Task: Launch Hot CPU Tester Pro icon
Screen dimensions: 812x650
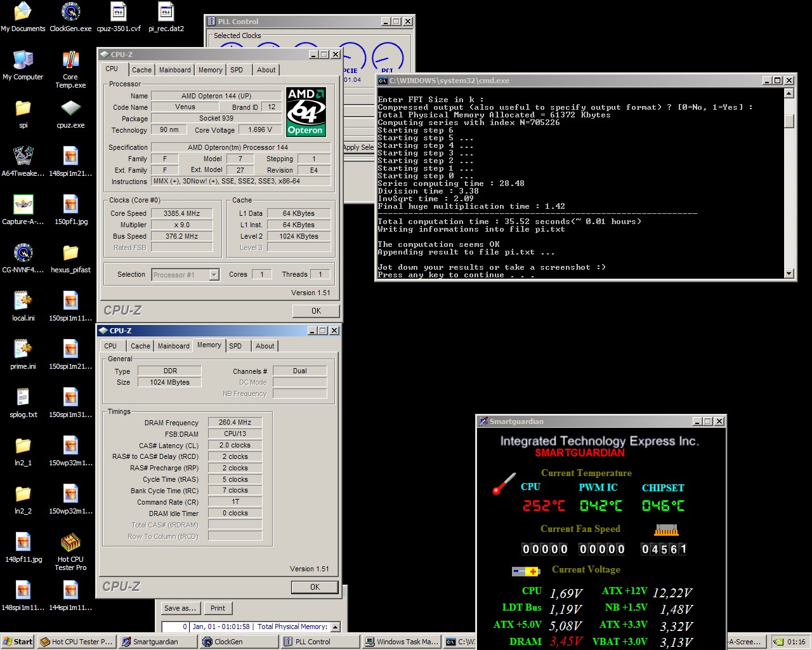Action: pyautogui.click(x=70, y=552)
